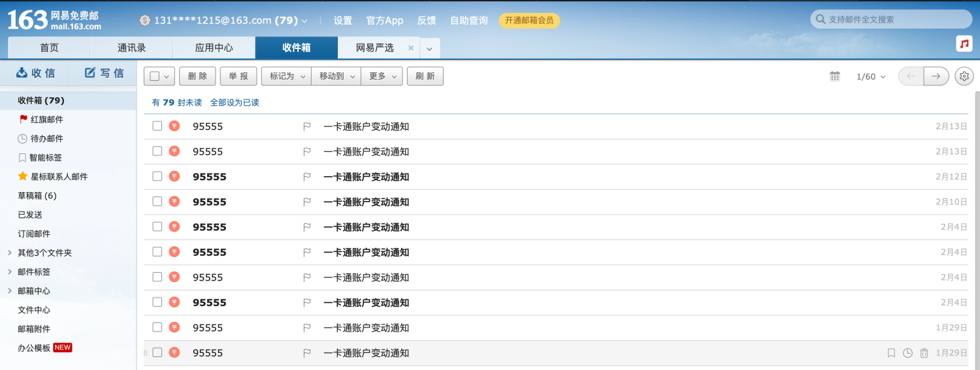
Task: Close the 网易严选 tab
Action: click(x=411, y=48)
